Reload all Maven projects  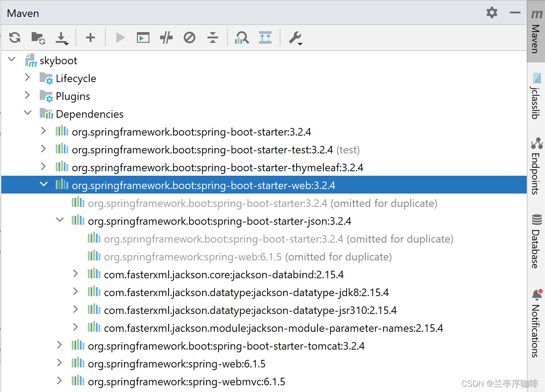coord(15,37)
